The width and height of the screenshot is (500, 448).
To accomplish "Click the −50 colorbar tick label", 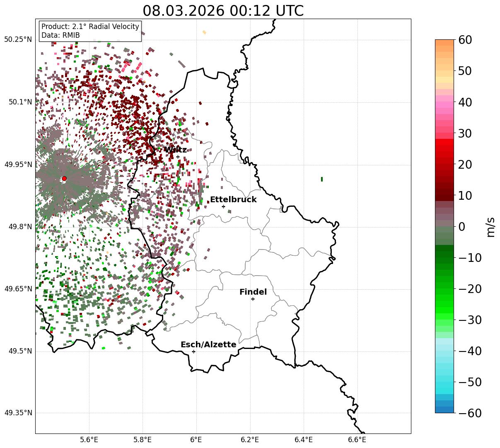I will (470, 382).
